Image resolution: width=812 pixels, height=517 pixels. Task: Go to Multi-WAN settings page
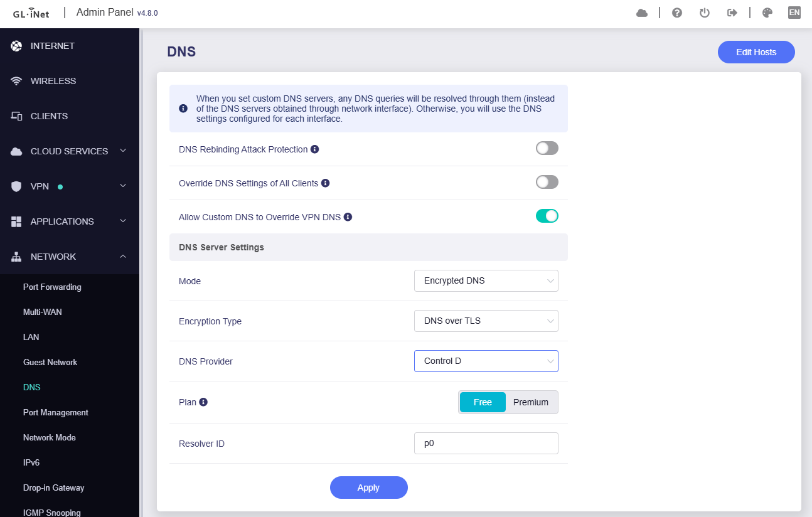click(x=42, y=312)
